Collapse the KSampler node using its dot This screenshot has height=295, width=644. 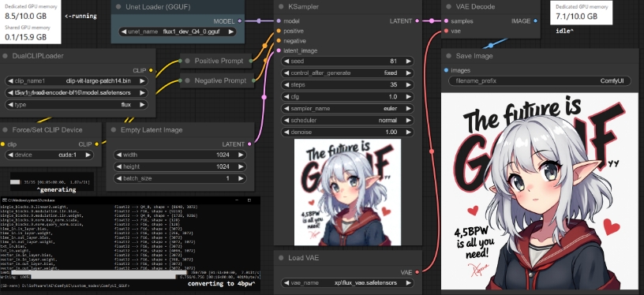click(x=281, y=6)
